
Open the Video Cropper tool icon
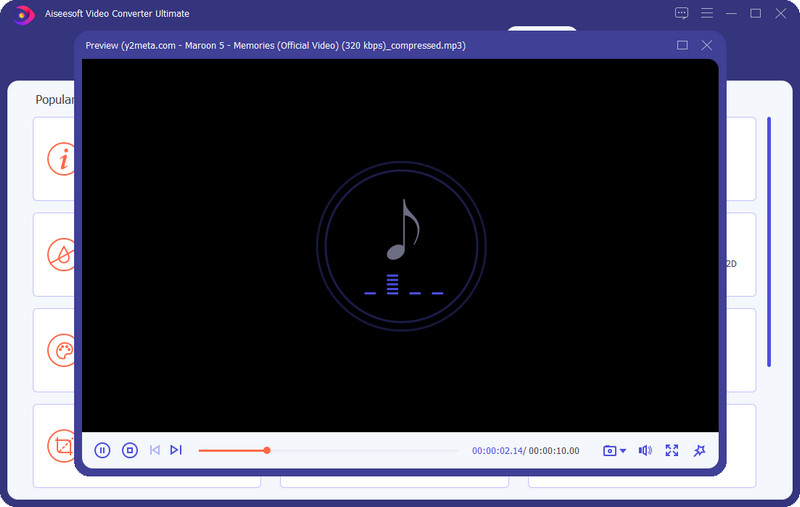(x=61, y=446)
